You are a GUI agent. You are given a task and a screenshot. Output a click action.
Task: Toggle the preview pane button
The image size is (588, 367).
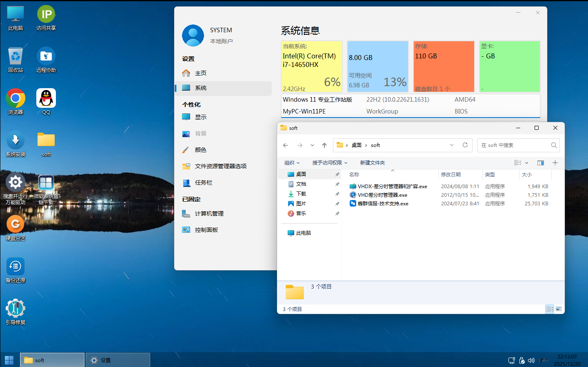pyautogui.click(x=540, y=163)
